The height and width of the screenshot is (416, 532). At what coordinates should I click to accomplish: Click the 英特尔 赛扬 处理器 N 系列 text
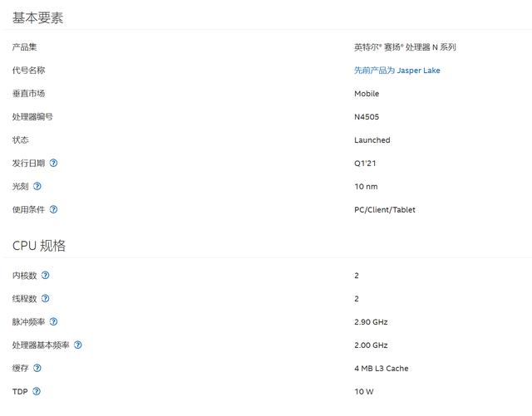click(405, 47)
